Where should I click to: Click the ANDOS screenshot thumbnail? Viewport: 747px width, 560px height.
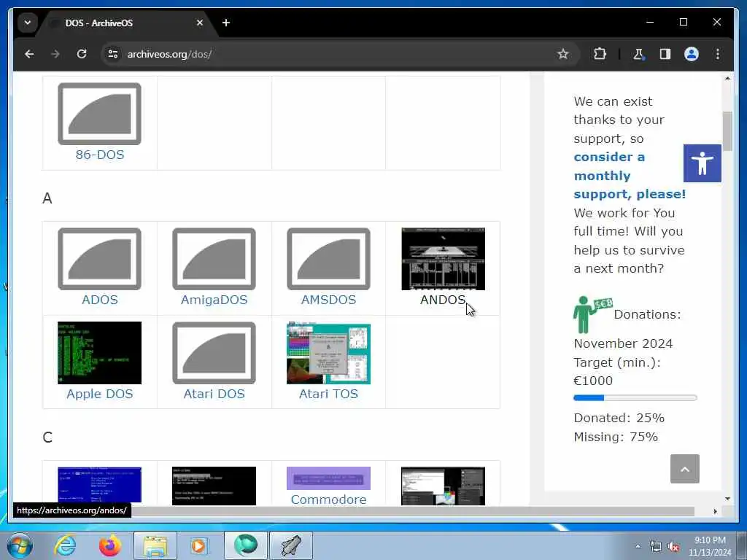coord(443,259)
